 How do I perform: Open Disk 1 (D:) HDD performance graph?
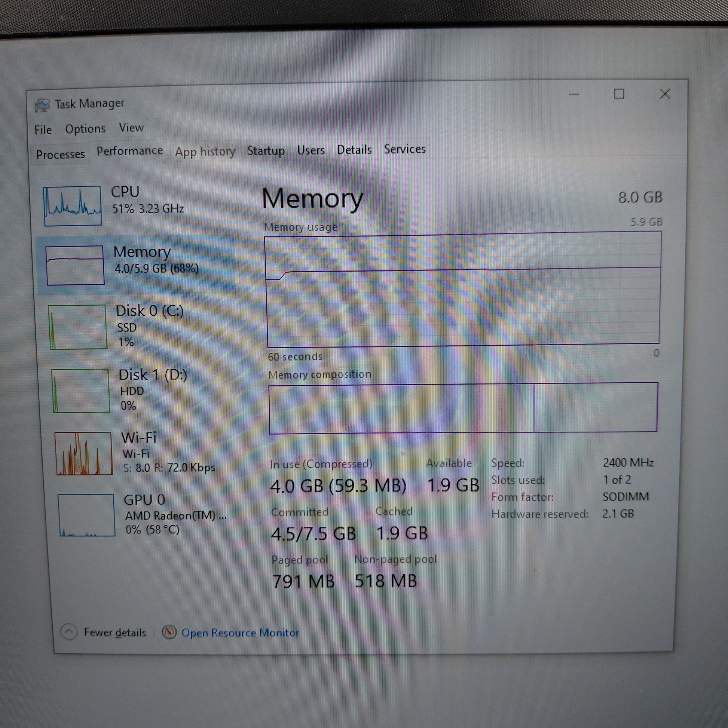point(81,391)
